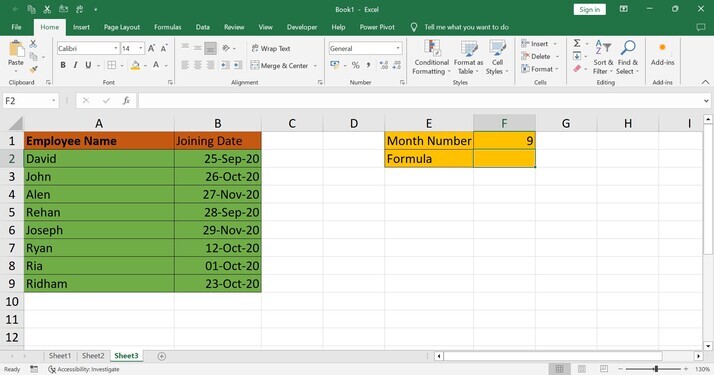Click the Insert Function fx icon
714x375 pixels.
click(x=126, y=101)
